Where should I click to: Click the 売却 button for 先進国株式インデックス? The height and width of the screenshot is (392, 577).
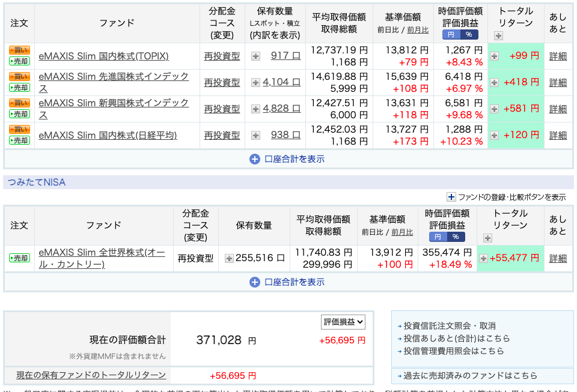pos(19,88)
